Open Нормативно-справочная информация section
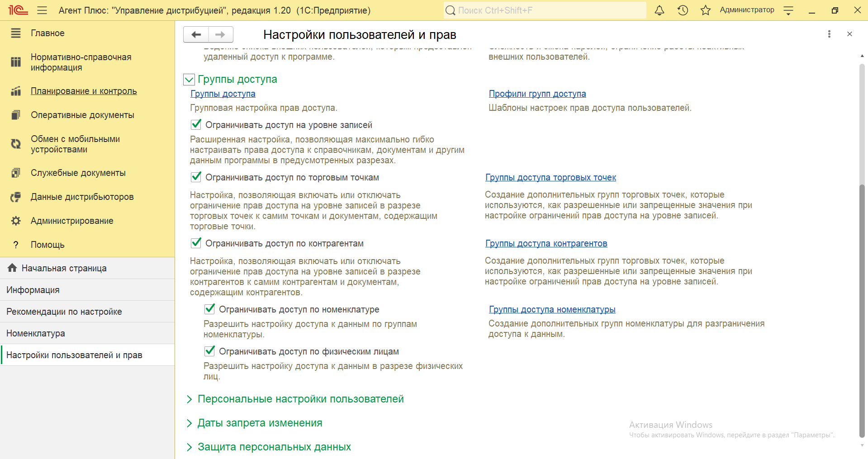 [81, 62]
